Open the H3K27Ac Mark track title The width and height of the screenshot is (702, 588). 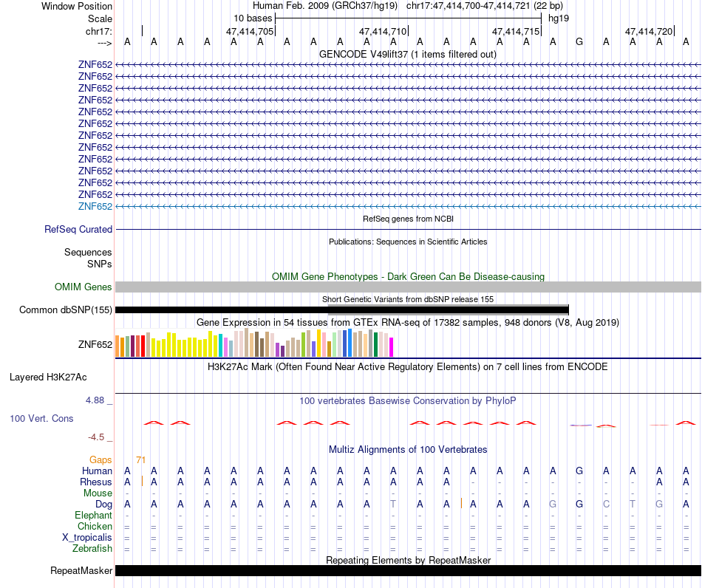point(408,367)
